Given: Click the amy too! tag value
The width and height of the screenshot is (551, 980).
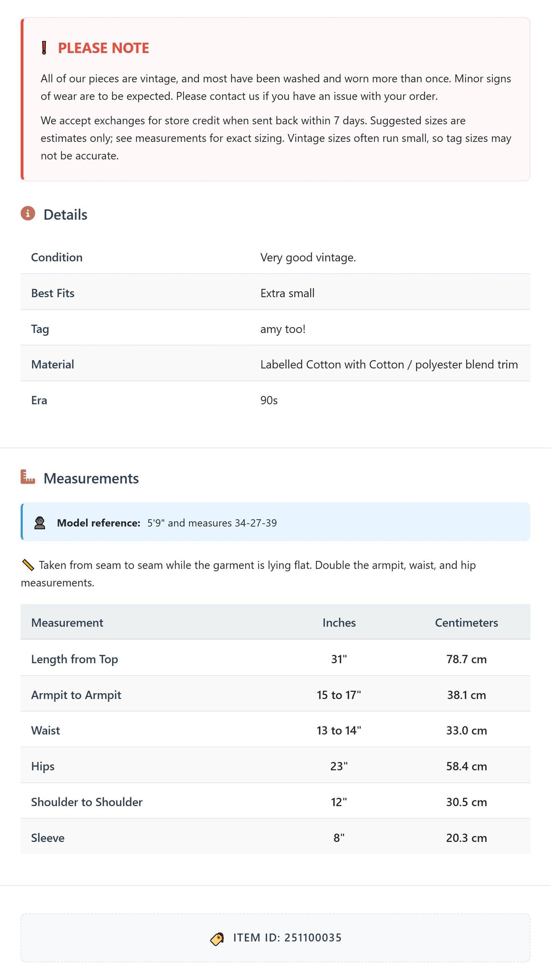Looking at the screenshot, I should click(283, 329).
